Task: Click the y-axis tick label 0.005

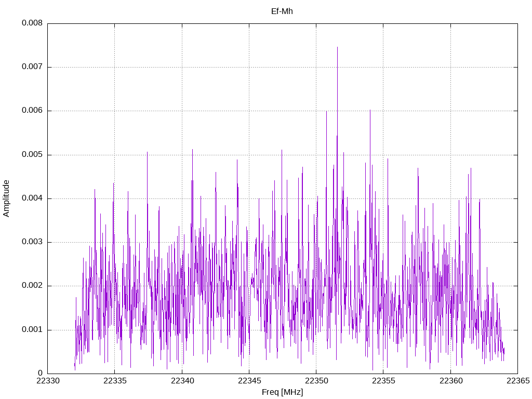Action: tap(32, 155)
